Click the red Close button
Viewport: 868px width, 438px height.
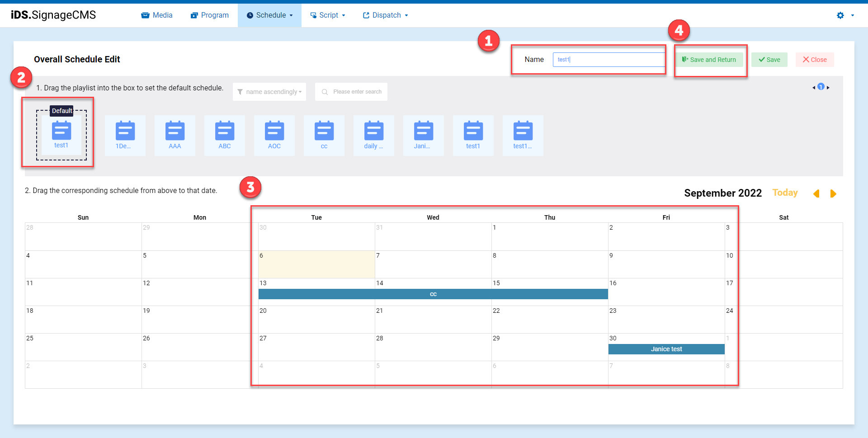pyautogui.click(x=815, y=60)
